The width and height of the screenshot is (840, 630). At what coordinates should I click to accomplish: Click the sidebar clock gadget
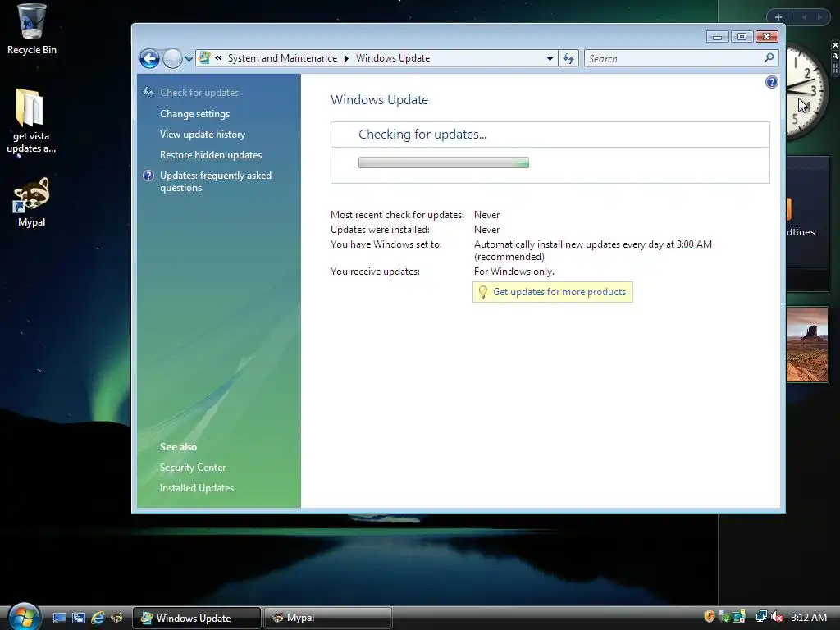pyautogui.click(x=806, y=92)
